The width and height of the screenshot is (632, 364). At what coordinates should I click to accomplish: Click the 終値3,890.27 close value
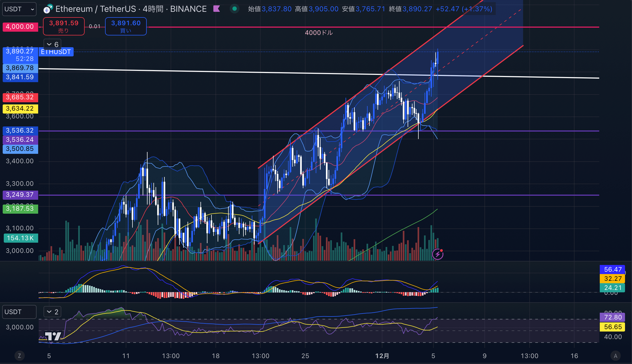click(x=410, y=9)
